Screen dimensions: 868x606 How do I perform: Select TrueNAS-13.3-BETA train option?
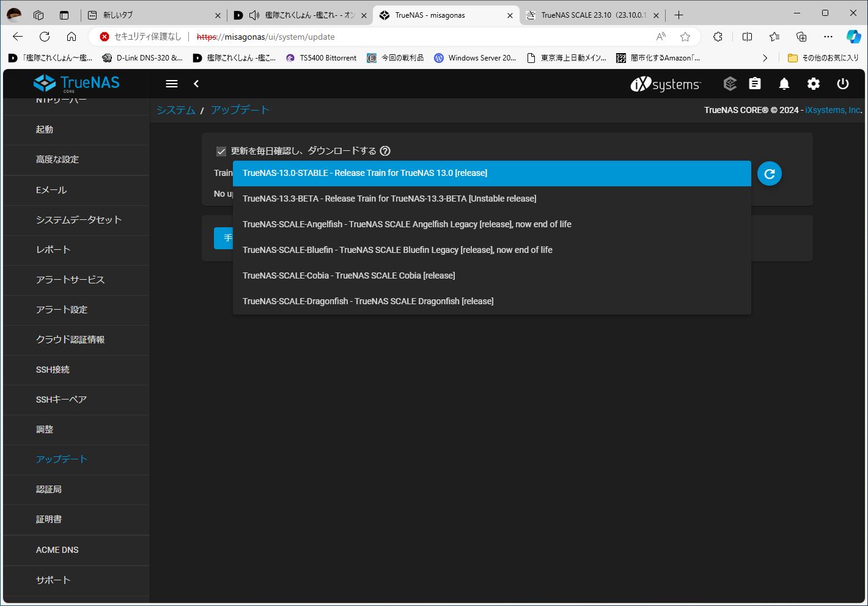point(492,199)
